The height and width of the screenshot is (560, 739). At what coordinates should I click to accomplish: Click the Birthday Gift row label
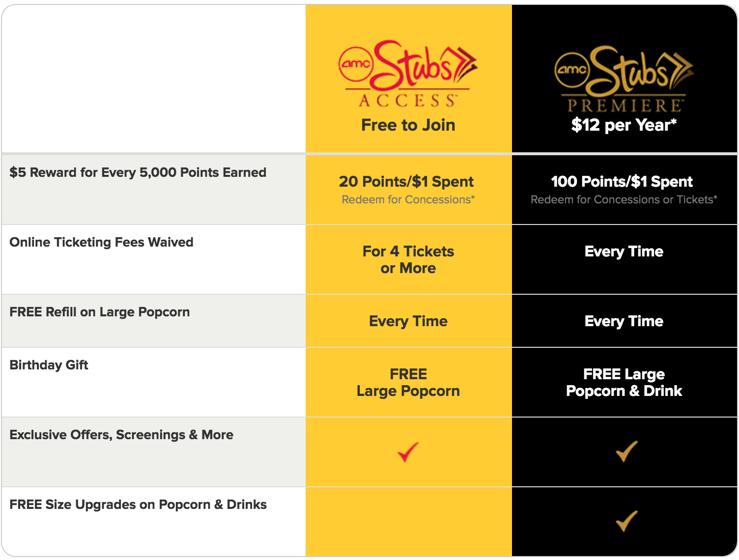tap(49, 365)
